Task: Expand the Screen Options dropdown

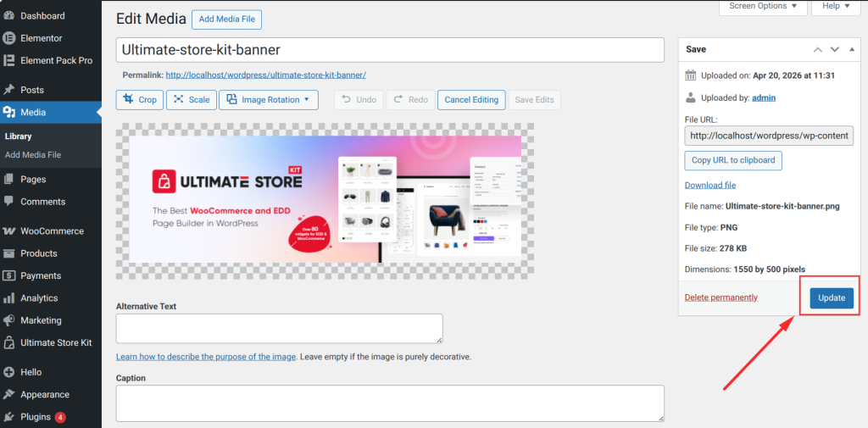Action: click(x=763, y=7)
